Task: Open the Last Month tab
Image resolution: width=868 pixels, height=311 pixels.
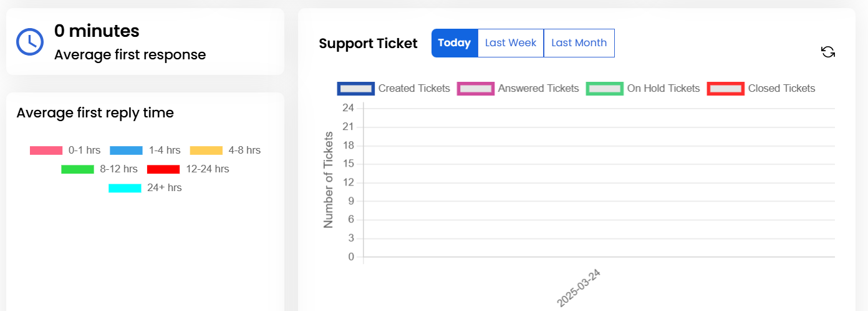Action: click(579, 43)
